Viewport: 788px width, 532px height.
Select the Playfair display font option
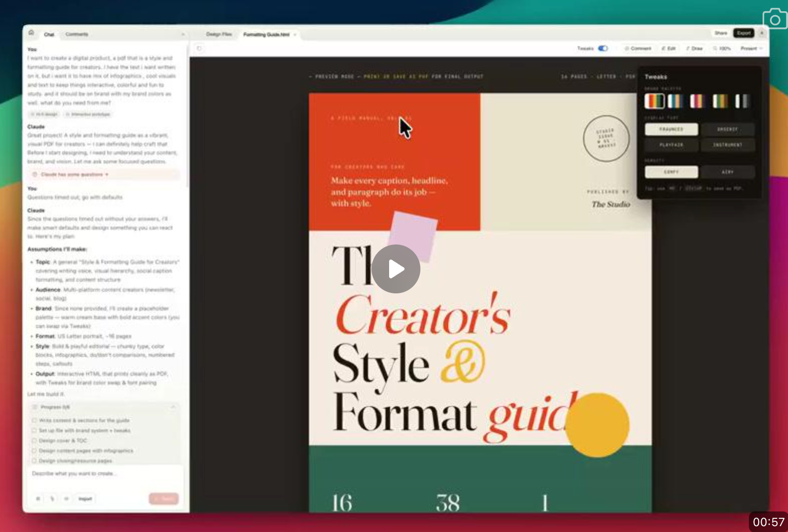click(671, 145)
